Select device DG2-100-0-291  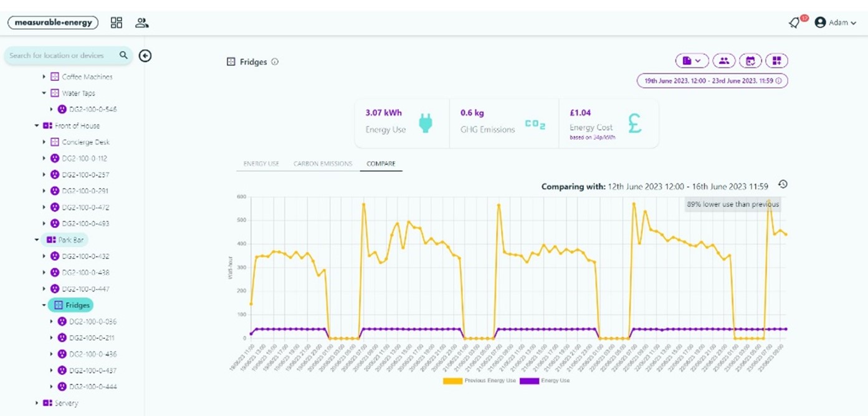pos(85,191)
